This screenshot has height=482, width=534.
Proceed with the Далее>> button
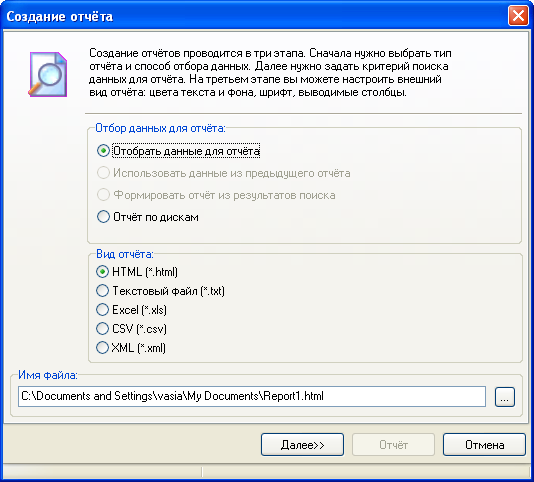click(302, 445)
